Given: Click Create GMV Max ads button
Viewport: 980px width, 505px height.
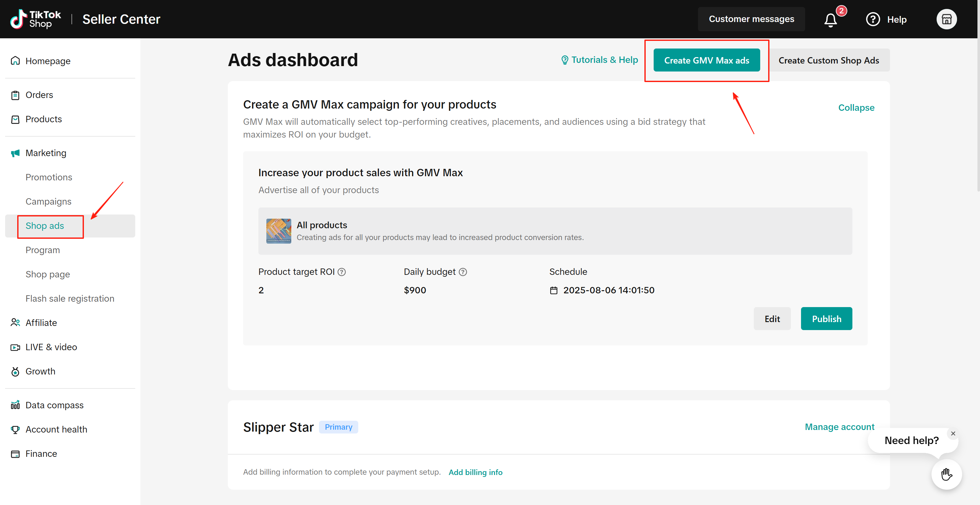Looking at the screenshot, I should pyautogui.click(x=707, y=60).
